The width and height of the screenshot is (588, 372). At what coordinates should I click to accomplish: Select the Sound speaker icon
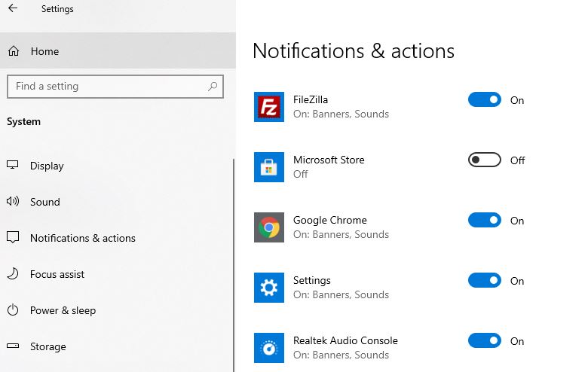(x=12, y=202)
